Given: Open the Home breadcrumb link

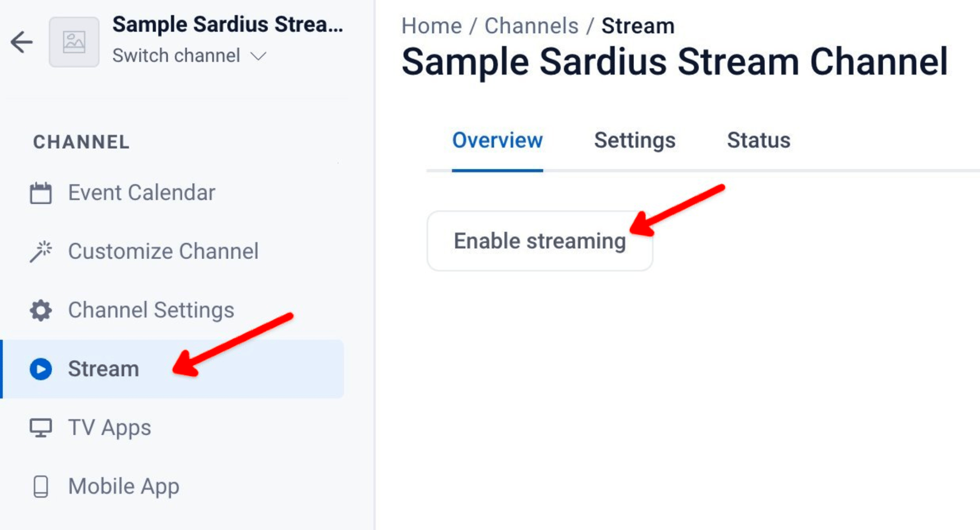Looking at the screenshot, I should pyautogui.click(x=431, y=25).
